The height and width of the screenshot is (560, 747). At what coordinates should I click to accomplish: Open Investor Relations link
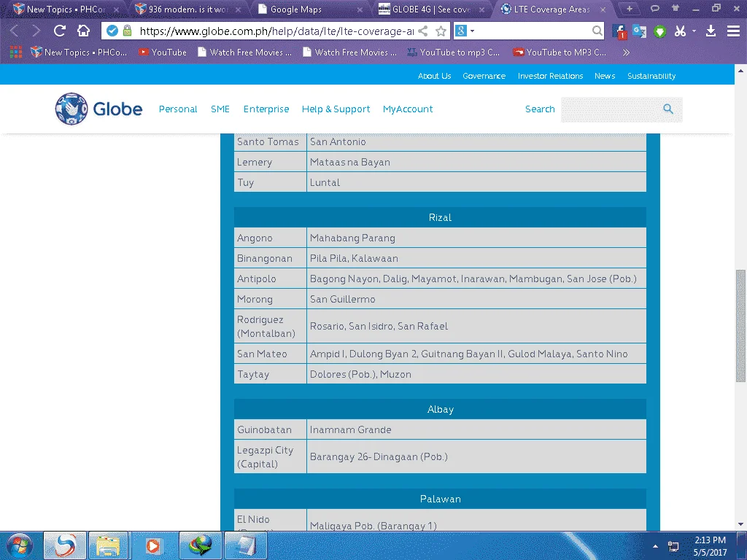click(550, 76)
